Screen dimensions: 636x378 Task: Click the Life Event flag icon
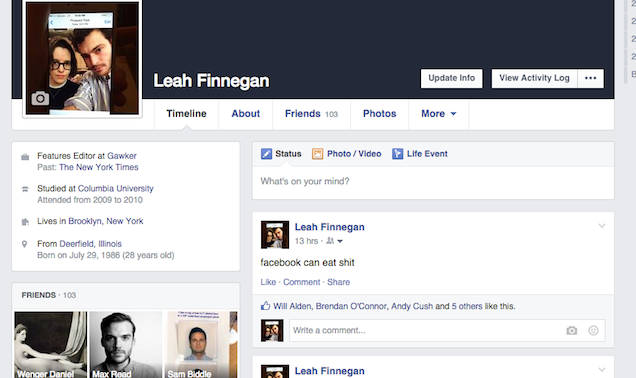point(398,154)
